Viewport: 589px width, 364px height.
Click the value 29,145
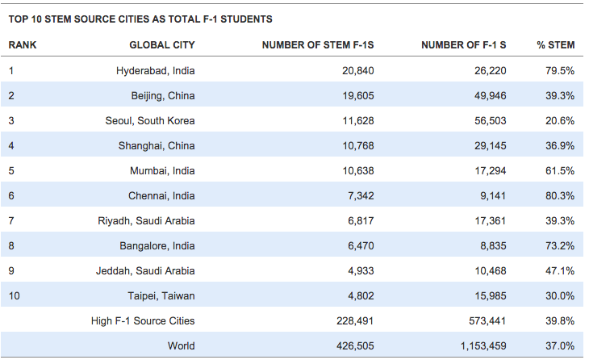click(491, 146)
